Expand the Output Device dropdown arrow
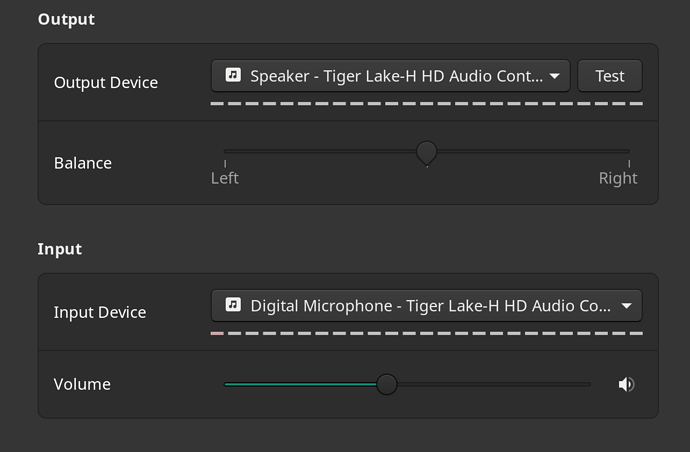The image size is (690, 452). pos(555,76)
